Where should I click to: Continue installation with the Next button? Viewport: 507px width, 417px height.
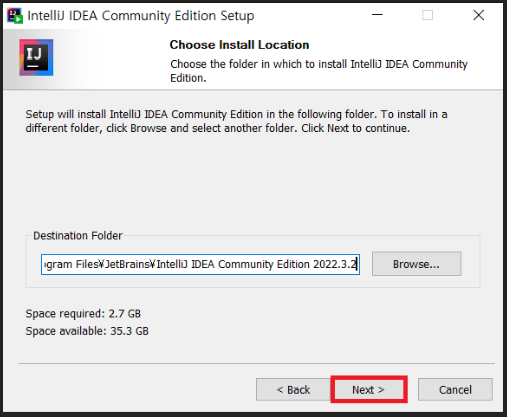click(369, 389)
